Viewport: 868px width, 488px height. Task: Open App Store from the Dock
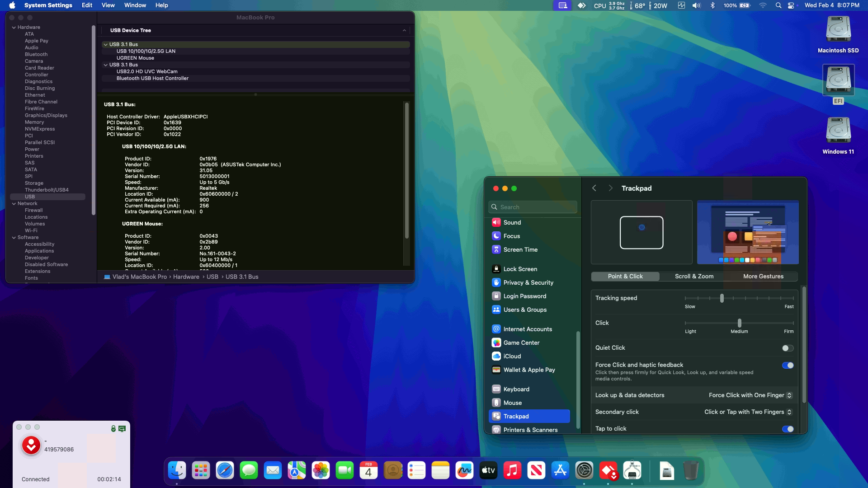pyautogui.click(x=560, y=470)
